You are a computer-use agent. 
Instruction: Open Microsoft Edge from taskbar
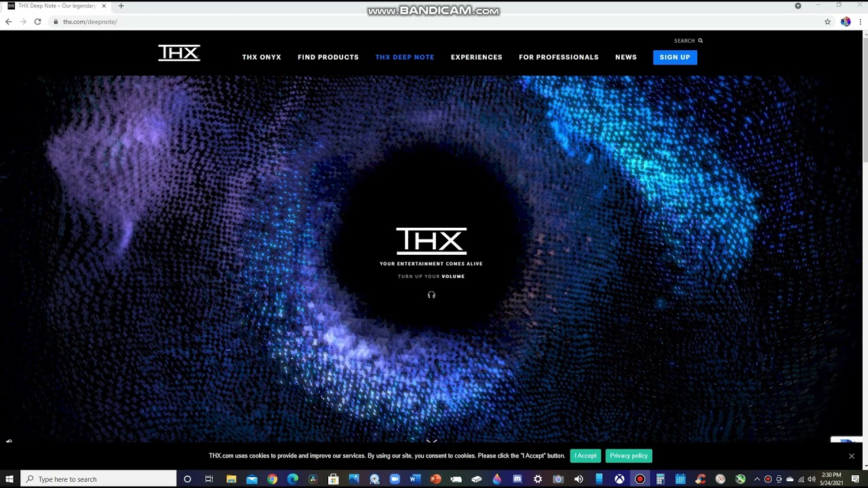pyautogui.click(x=292, y=479)
